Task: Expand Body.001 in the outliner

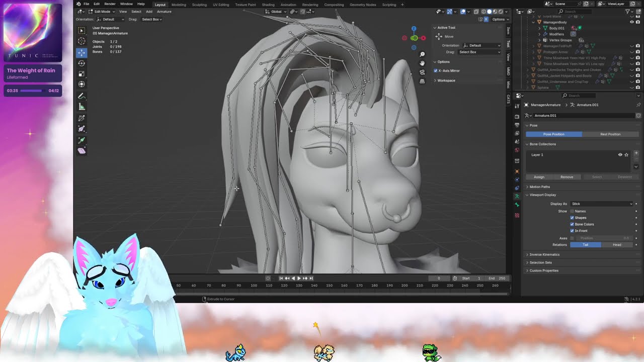Action: [539, 28]
